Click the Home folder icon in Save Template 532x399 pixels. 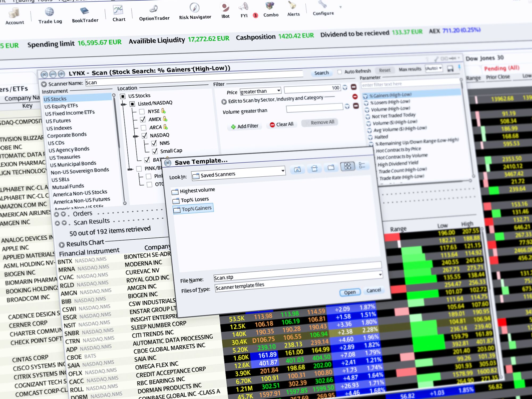314,168
